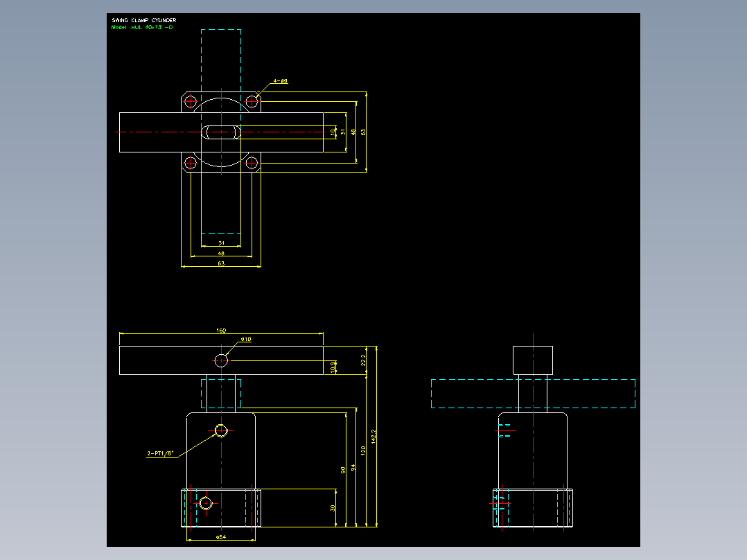Select the "142.2" overall height dimension
Viewport: 747px width, 560px height.
[x=373, y=437]
